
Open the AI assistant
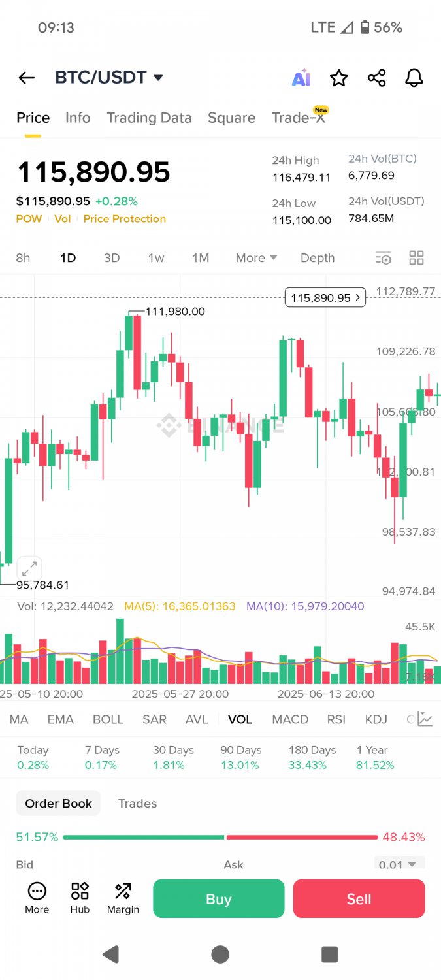301,78
